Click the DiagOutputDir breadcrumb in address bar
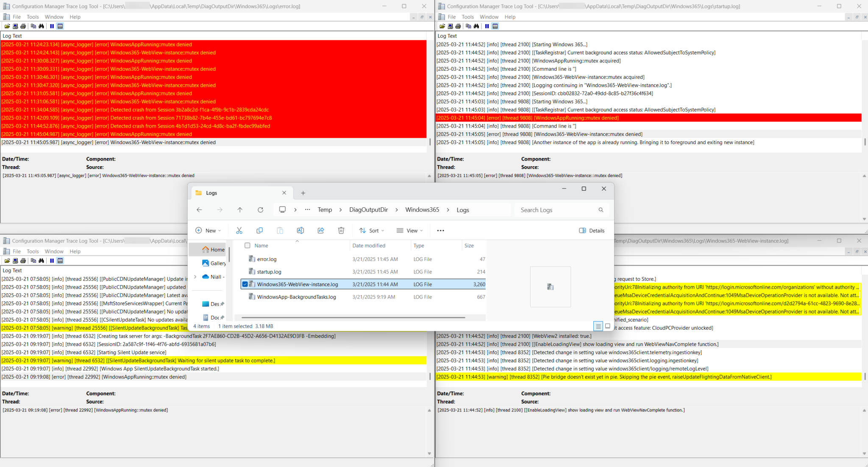This screenshot has width=868, height=467. [x=369, y=210]
